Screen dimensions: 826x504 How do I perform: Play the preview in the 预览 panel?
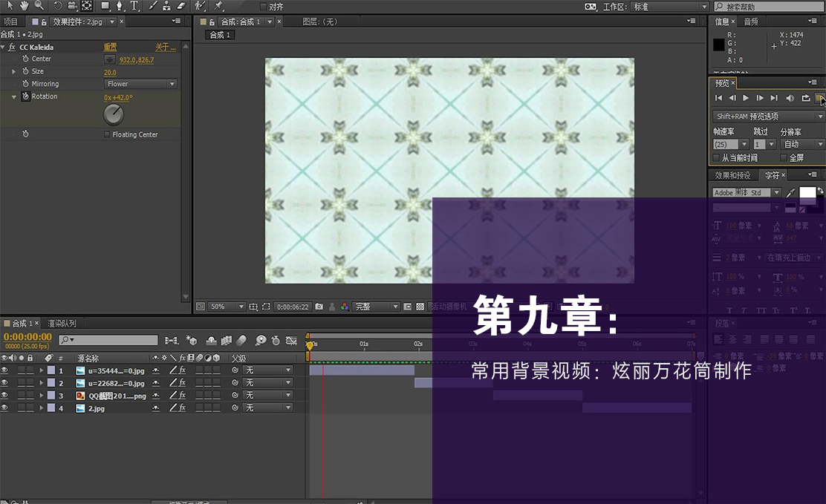pyautogui.click(x=745, y=98)
